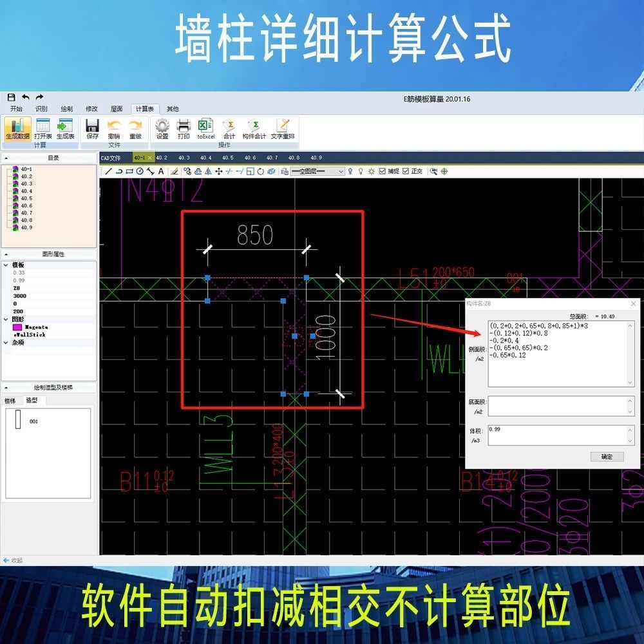Collapse the 图形 property group

click(6, 319)
